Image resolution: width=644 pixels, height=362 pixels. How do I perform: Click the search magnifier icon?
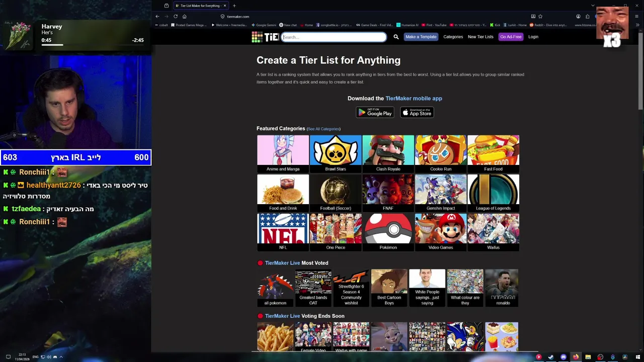(396, 37)
